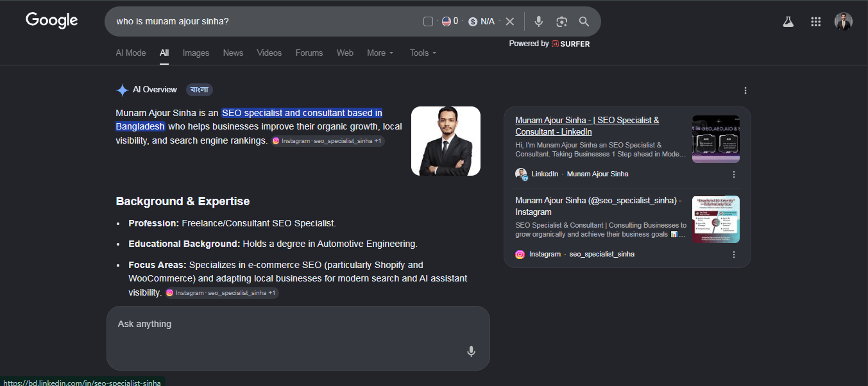This screenshot has width=868, height=386.
Task: Click the Ask anything input field
Action: coord(298,338)
